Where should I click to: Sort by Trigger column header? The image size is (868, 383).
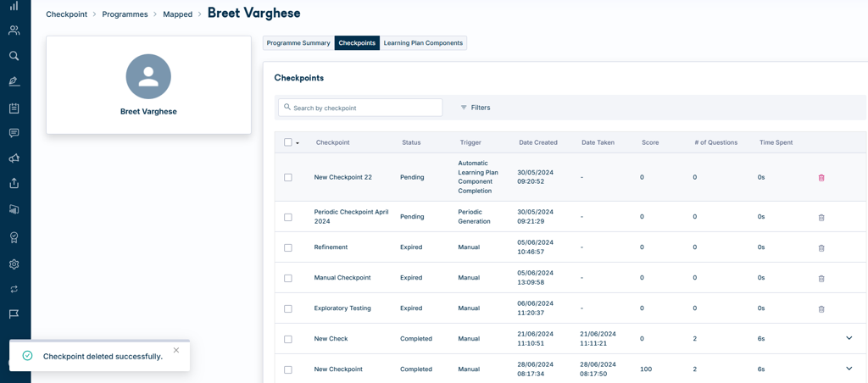pos(470,142)
